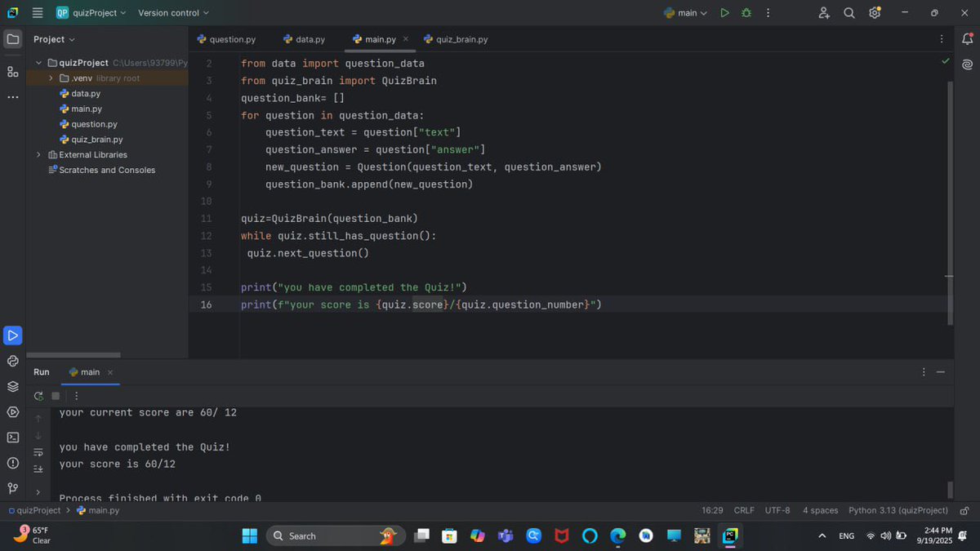The width and height of the screenshot is (980, 551).
Task: Switch to the question.py tab
Action: tap(226, 39)
